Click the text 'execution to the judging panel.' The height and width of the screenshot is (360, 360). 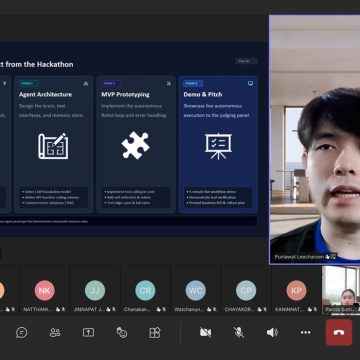[x=217, y=115]
